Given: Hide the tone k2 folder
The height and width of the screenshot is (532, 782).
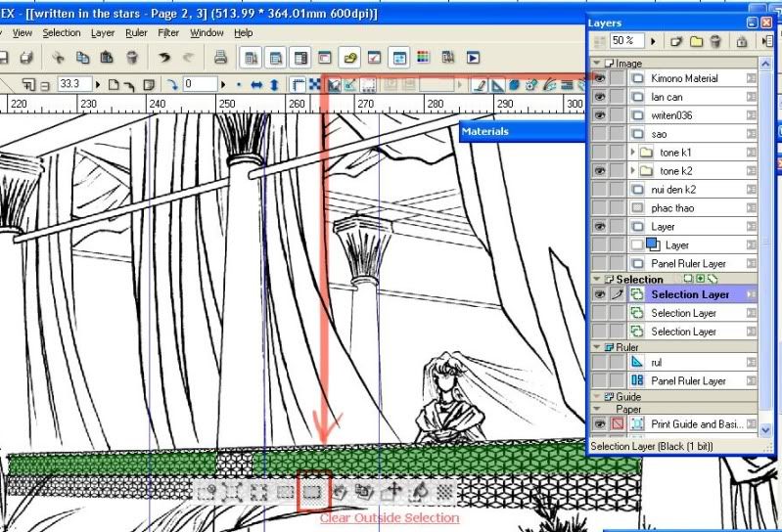Looking at the screenshot, I should 599,171.
